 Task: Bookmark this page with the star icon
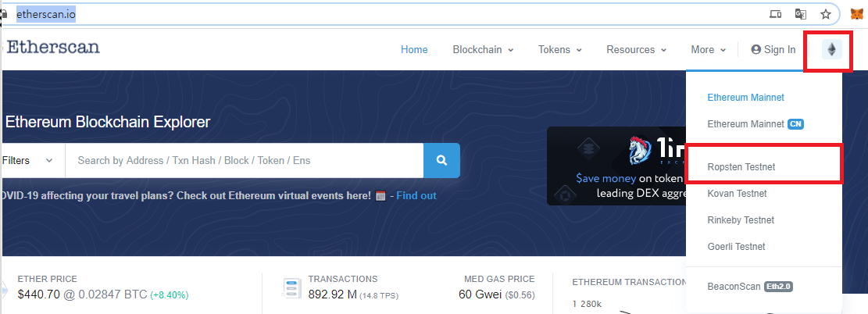click(x=825, y=14)
